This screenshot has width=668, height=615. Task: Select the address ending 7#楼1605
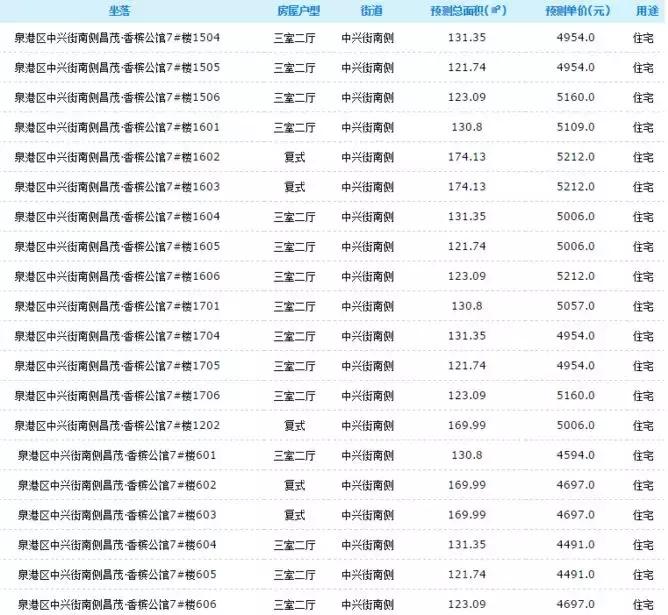point(117,246)
